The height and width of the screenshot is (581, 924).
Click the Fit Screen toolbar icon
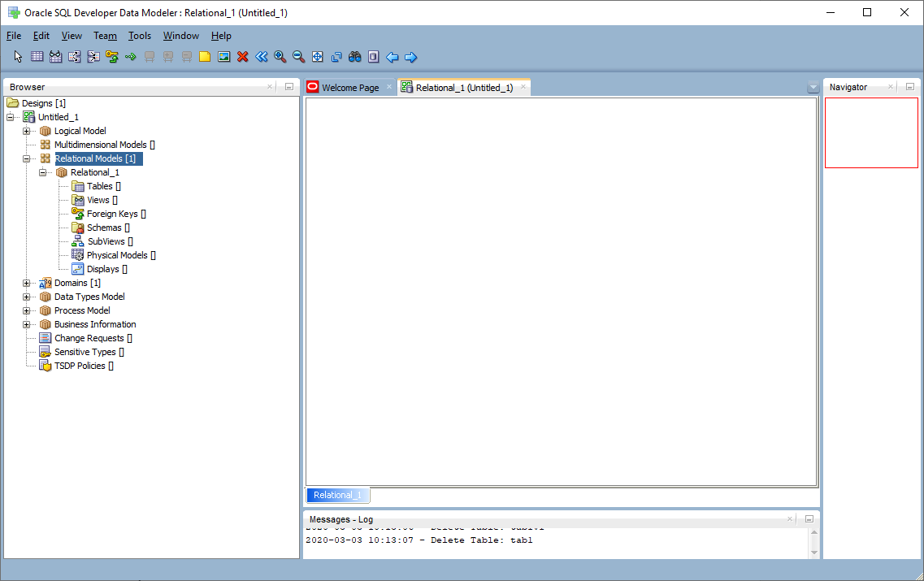pyautogui.click(x=318, y=57)
